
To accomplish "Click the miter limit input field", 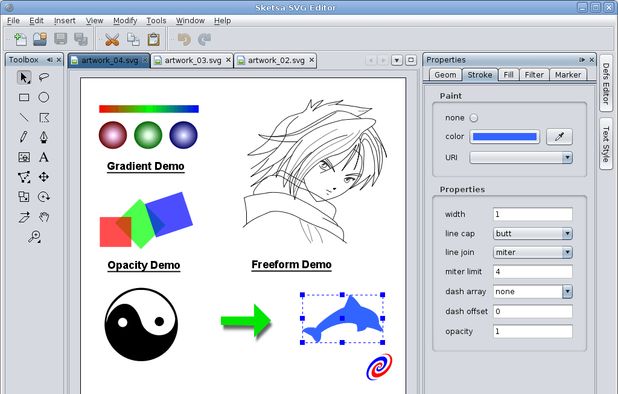I will (x=532, y=271).
